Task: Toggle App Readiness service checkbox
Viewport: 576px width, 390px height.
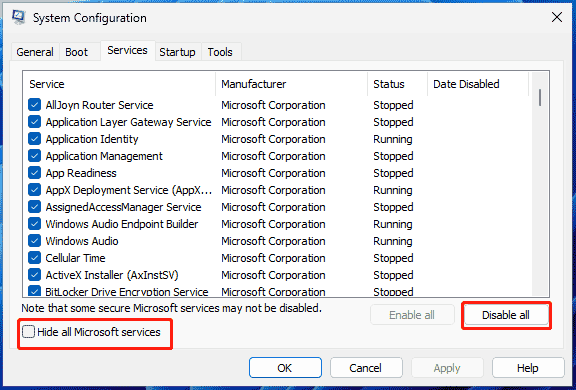Action: click(35, 173)
